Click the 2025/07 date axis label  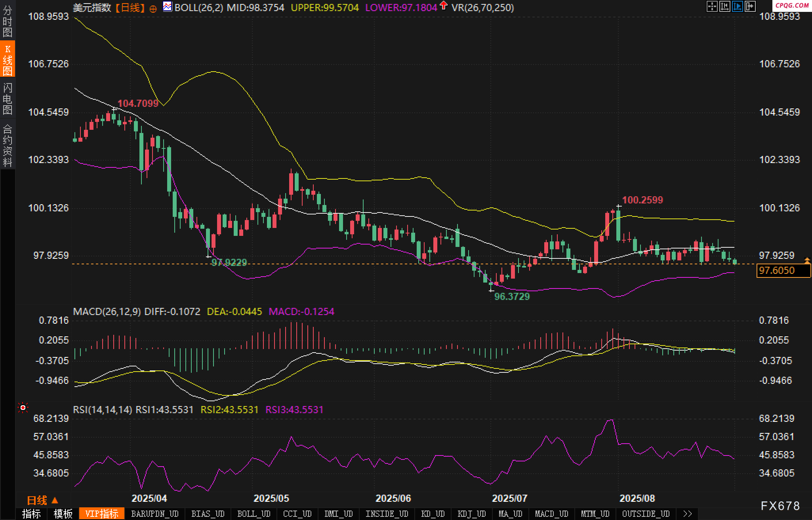[x=510, y=498]
